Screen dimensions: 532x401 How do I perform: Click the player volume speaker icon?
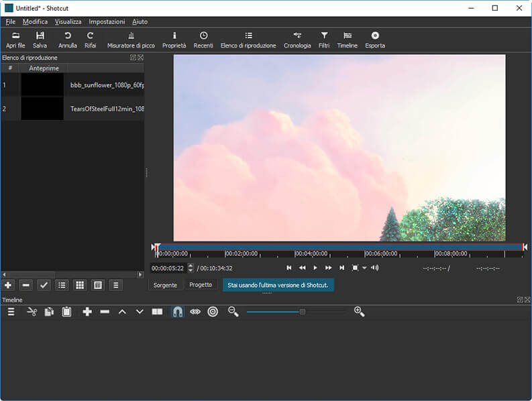coord(375,268)
